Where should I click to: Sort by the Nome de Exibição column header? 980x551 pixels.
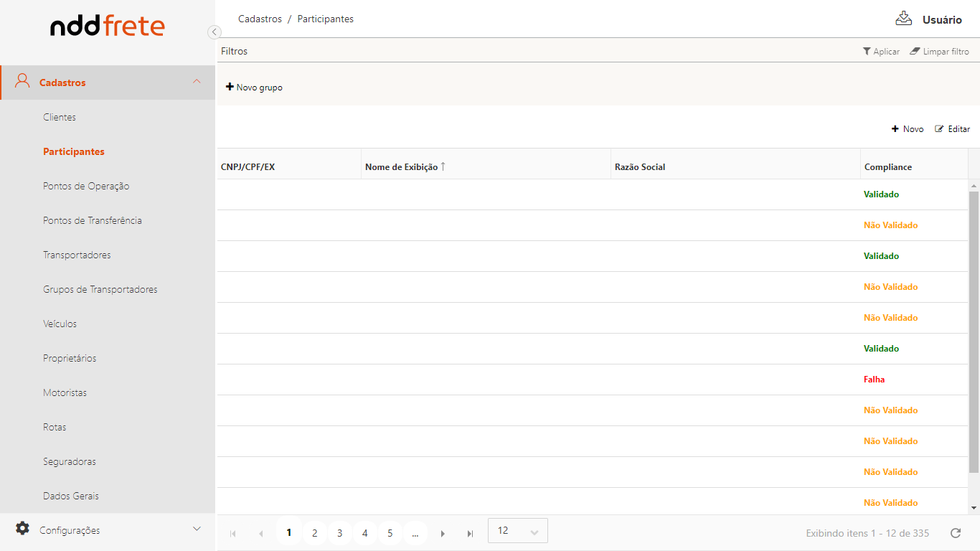[402, 167]
